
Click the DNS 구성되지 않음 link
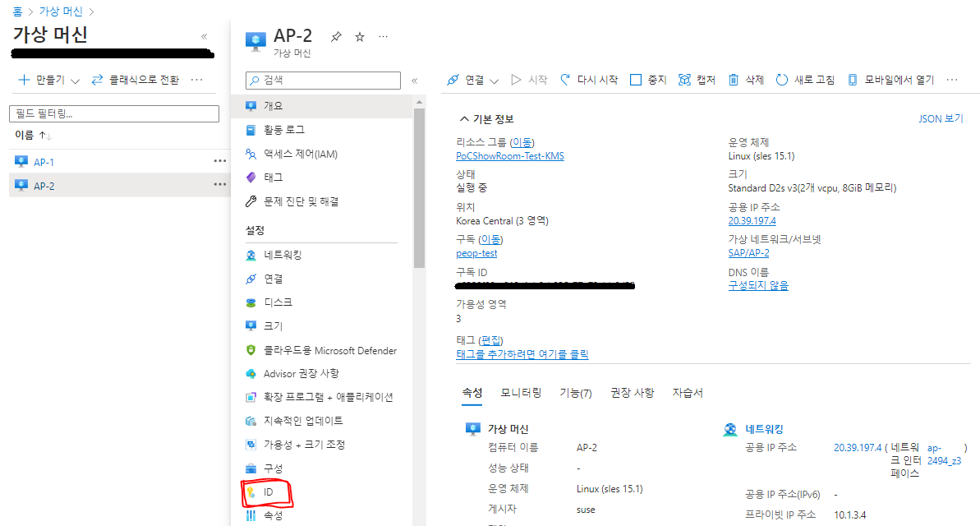coord(758,286)
